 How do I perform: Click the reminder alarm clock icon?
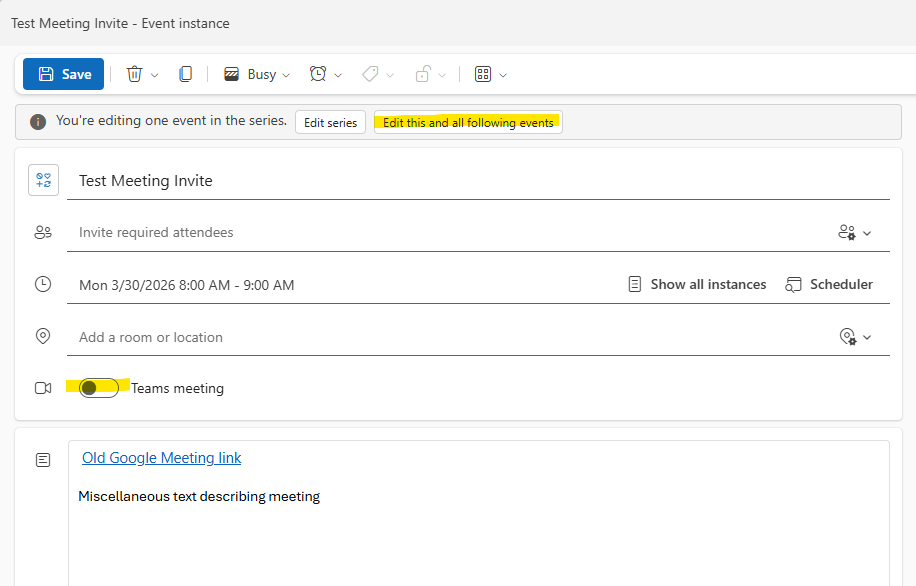coord(318,74)
